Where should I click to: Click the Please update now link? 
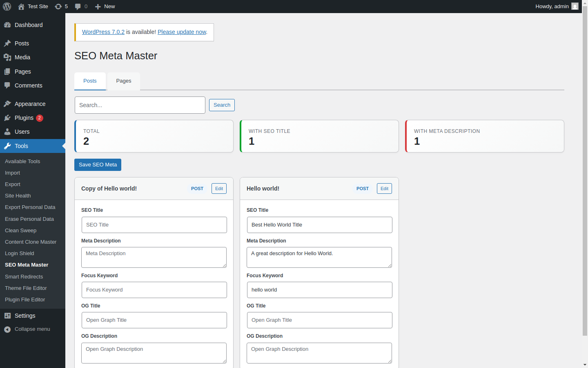(182, 32)
